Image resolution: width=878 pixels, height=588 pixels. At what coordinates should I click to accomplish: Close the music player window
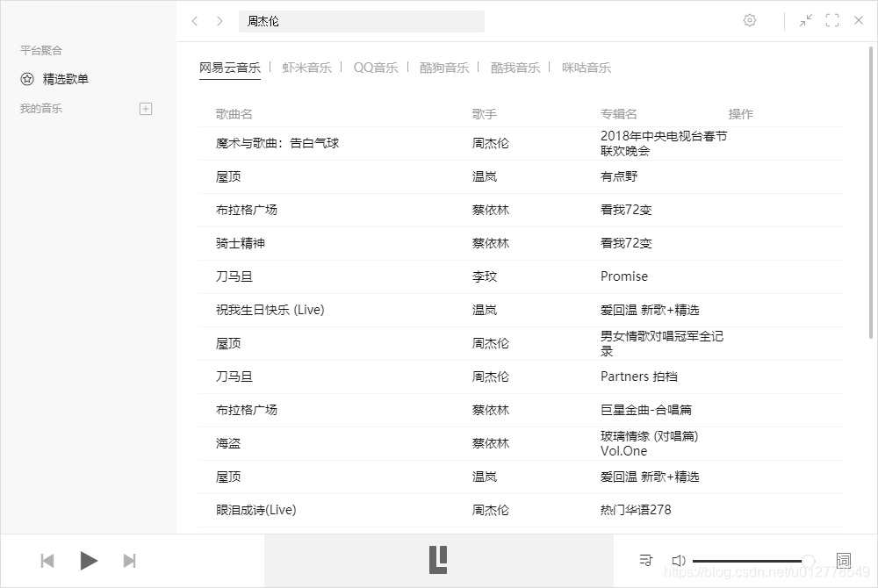859,21
